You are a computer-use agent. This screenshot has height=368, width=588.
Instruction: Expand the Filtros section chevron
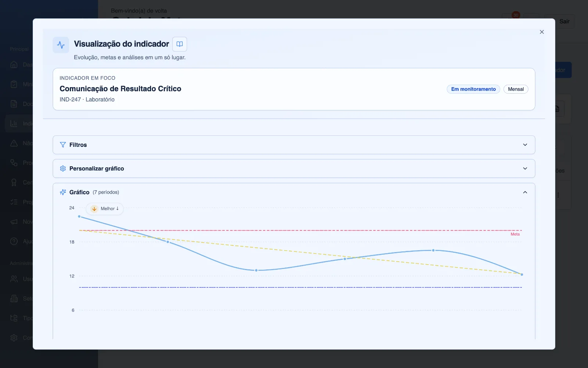[525, 145]
